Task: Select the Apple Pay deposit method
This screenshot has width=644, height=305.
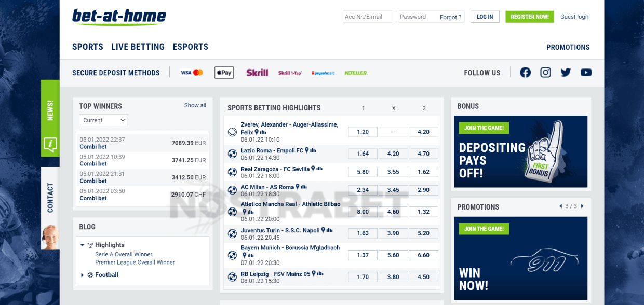Action: (x=224, y=73)
